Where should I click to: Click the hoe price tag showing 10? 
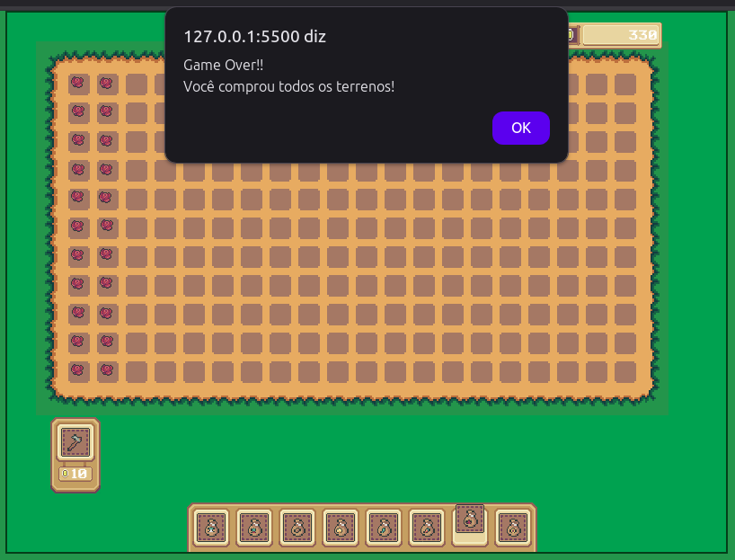coord(75,474)
